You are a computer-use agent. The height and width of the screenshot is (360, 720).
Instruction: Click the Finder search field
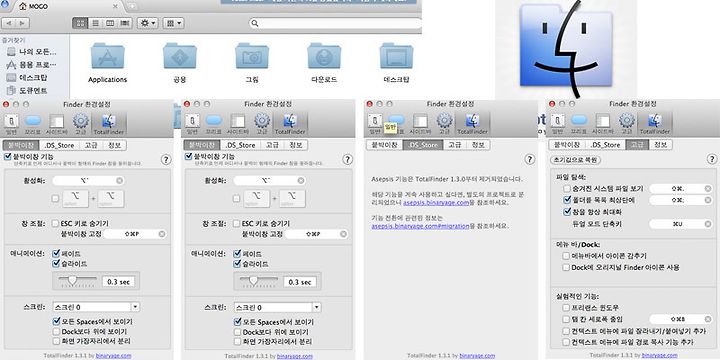point(335,23)
